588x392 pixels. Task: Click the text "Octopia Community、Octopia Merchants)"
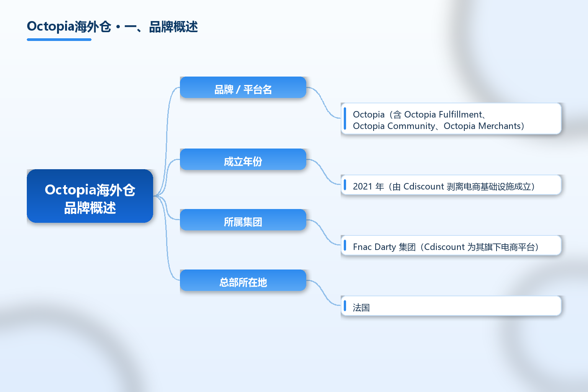coord(439,126)
